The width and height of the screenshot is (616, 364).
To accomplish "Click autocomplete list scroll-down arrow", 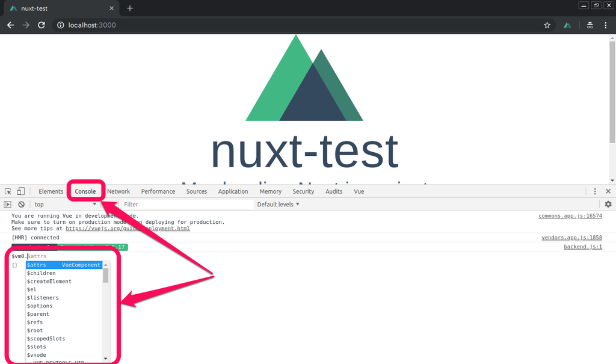I will [x=105, y=359].
